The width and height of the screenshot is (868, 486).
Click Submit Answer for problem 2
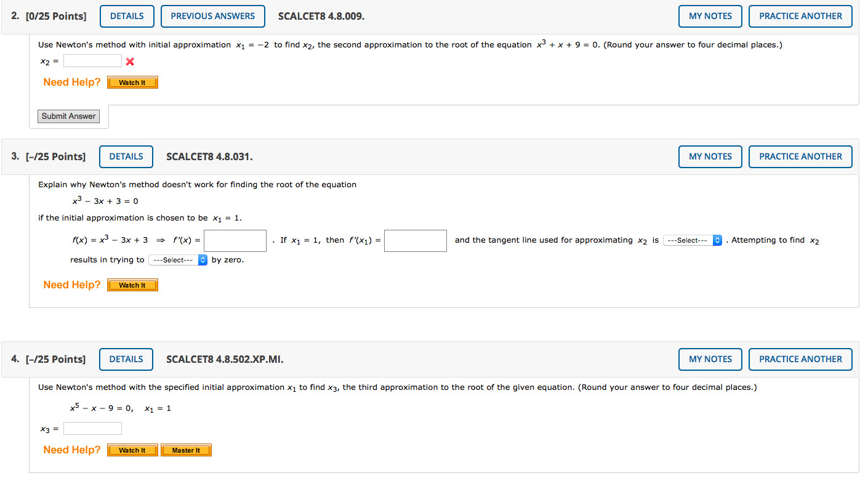click(x=68, y=116)
